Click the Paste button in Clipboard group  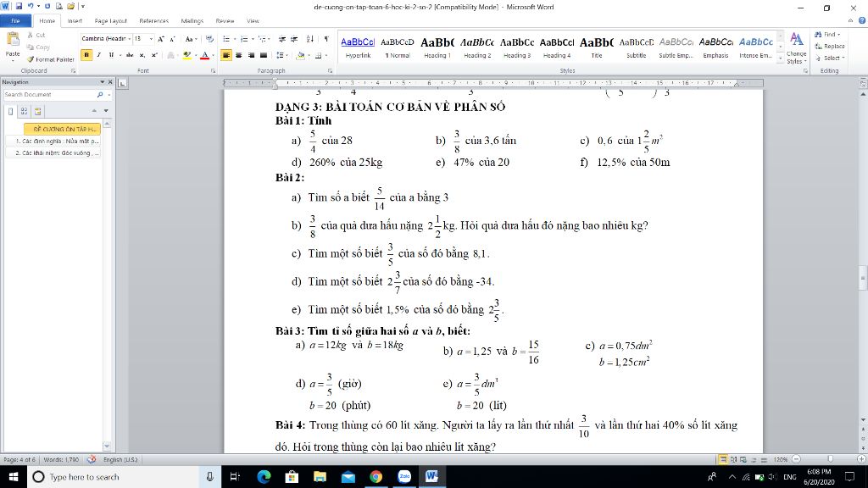point(12,46)
